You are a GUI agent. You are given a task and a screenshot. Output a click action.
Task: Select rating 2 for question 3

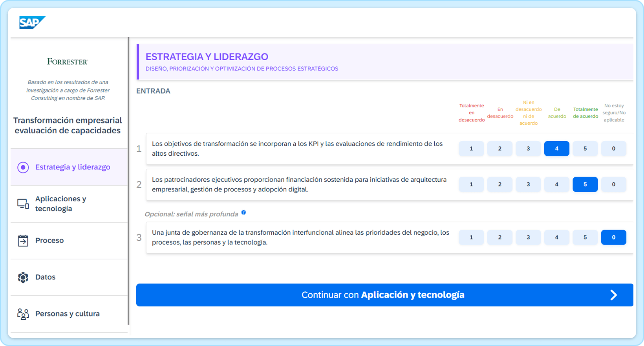coord(499,237)
